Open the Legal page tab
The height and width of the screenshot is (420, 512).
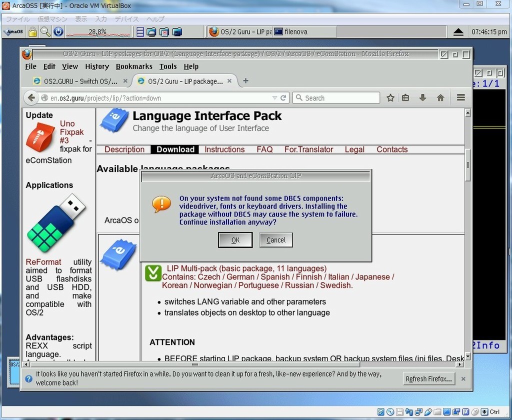[x=354, y=149]
